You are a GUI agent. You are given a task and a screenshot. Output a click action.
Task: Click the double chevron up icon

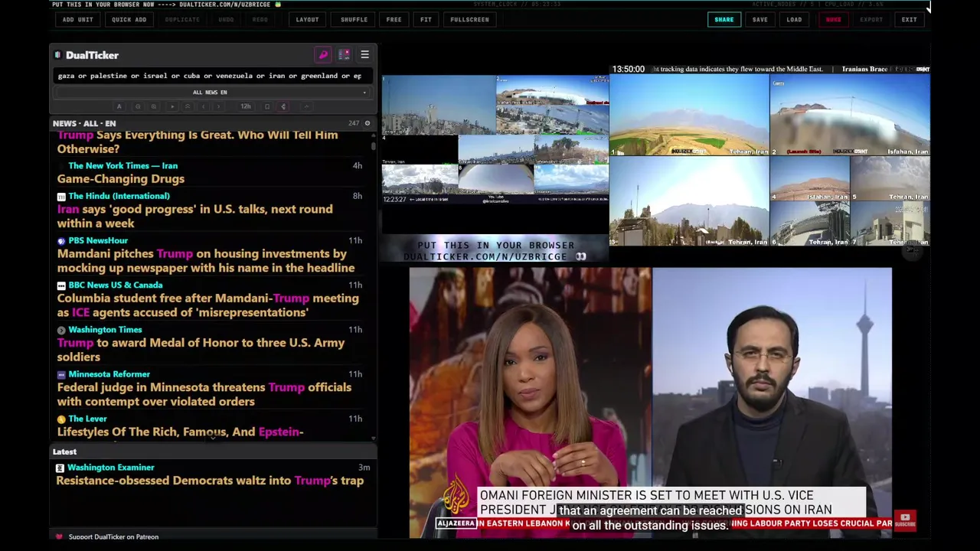(x=188, y=106)
